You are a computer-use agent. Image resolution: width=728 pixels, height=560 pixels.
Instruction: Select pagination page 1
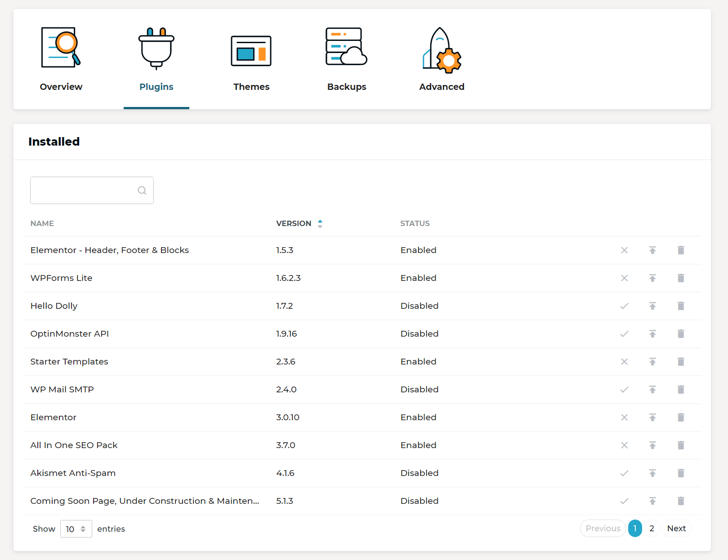tap(635, 529)
